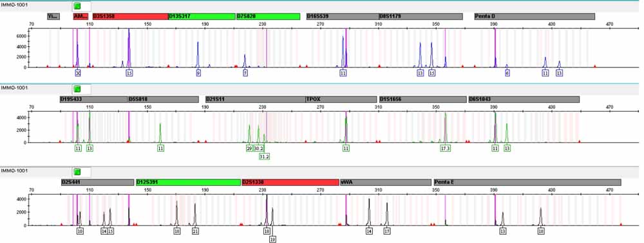Select the Yi... marker header
The height and width of the screenshot is (243, 644).
tap(53, 16)
